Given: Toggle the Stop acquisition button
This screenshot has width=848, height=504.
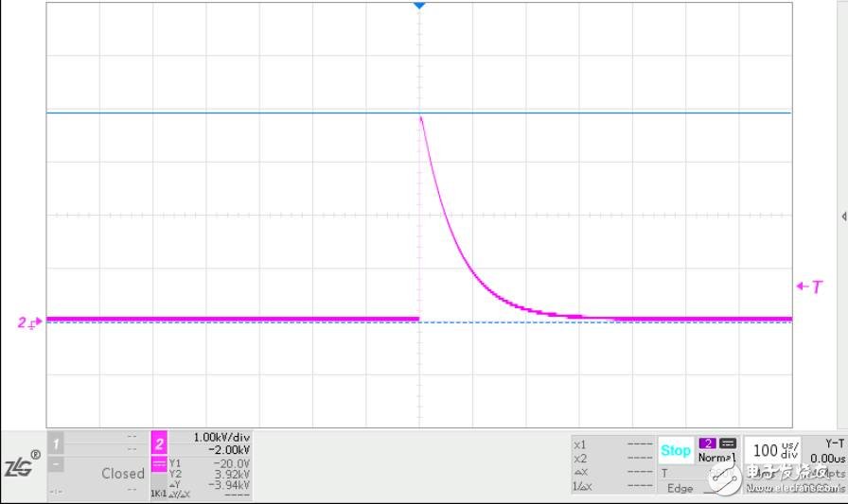Looking at the screenshot, I should (x=676, y=451).
